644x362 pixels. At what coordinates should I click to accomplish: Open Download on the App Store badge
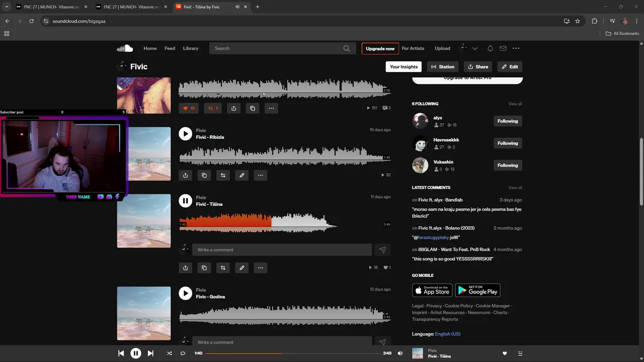pos(432,291)
